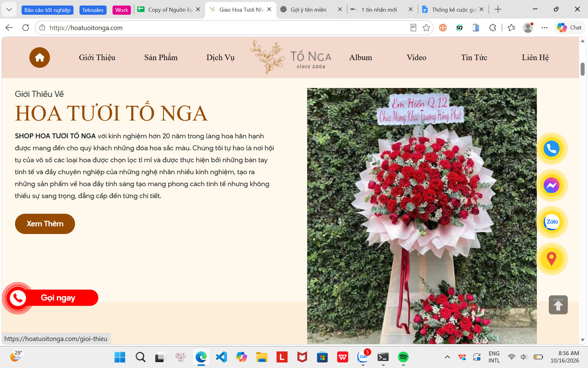The width and height of the screenshot is (588, 368).
Task: Click the browser refresh icon
Action: (26, 28)
